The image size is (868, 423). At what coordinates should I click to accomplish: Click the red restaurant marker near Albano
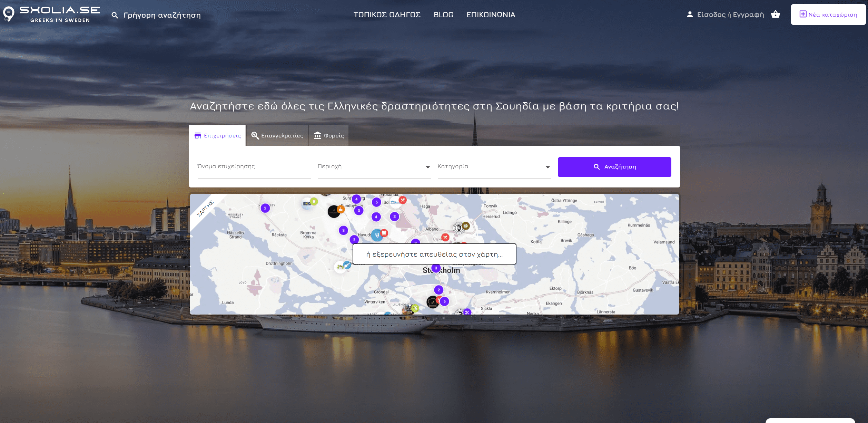tap(445, 237)
